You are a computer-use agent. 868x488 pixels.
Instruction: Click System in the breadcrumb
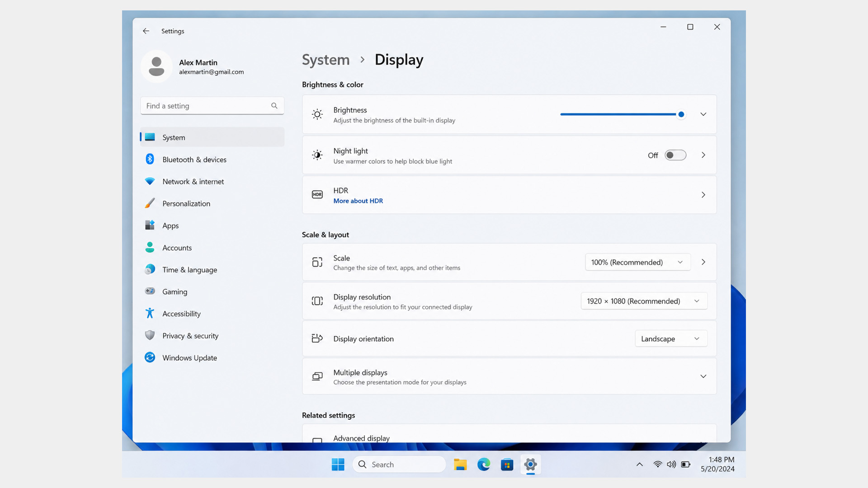[325, 60]
